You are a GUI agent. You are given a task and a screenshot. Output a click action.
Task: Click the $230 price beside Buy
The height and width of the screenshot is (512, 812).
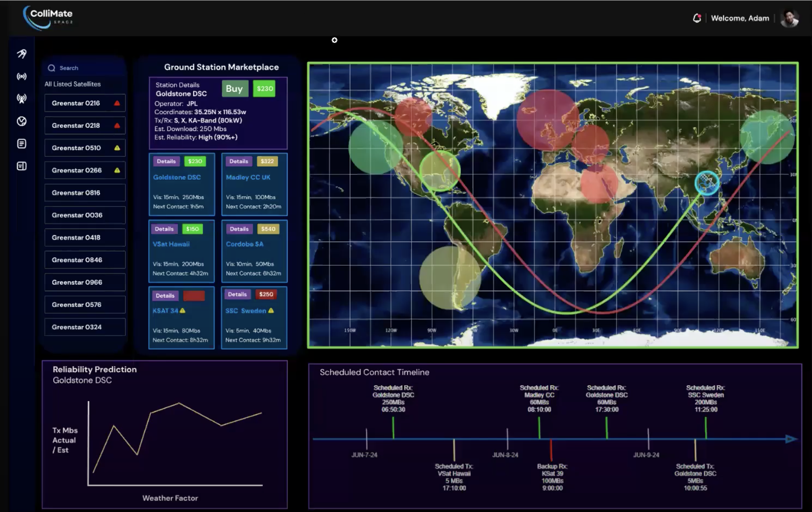pyautogui.click(x=264, y=89)
